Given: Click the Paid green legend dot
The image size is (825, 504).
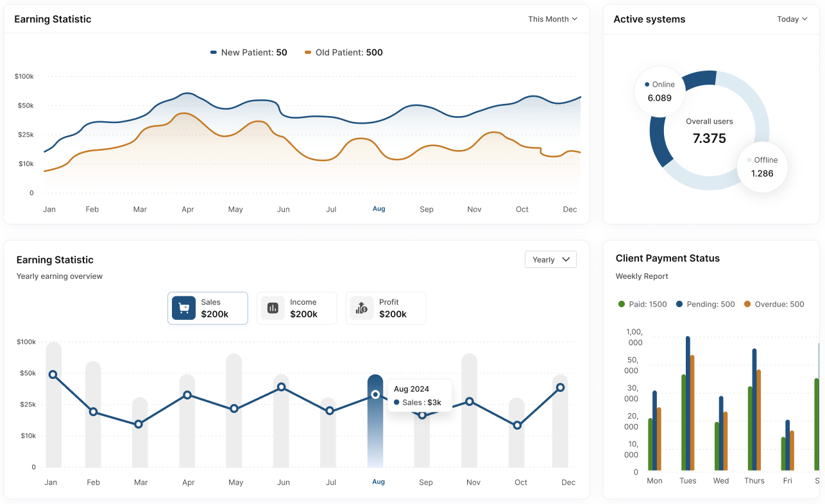Looking at the screenshot, I should tap(621, 305).
